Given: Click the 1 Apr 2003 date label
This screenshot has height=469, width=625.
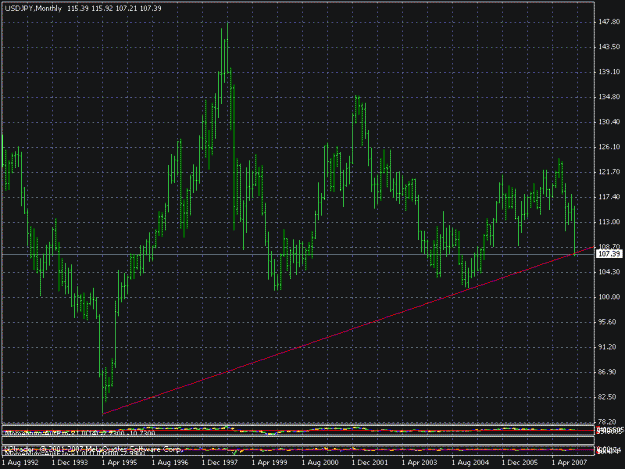Looking at the screenshot, I should pyautogui.click(x=419, y=463).
